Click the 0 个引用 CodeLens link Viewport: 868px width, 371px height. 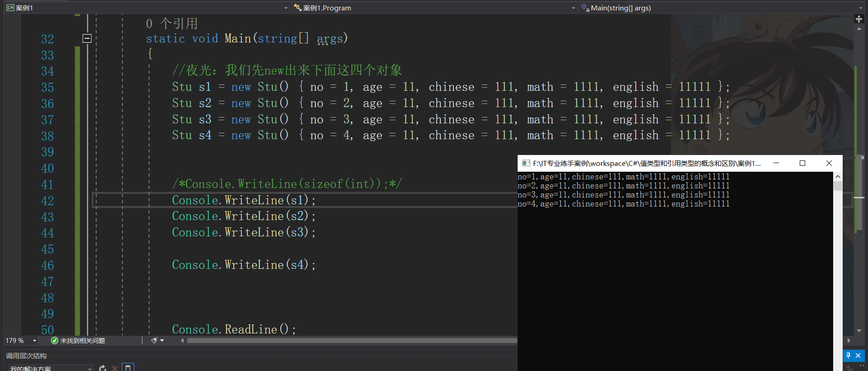click(x=172, y=23)
